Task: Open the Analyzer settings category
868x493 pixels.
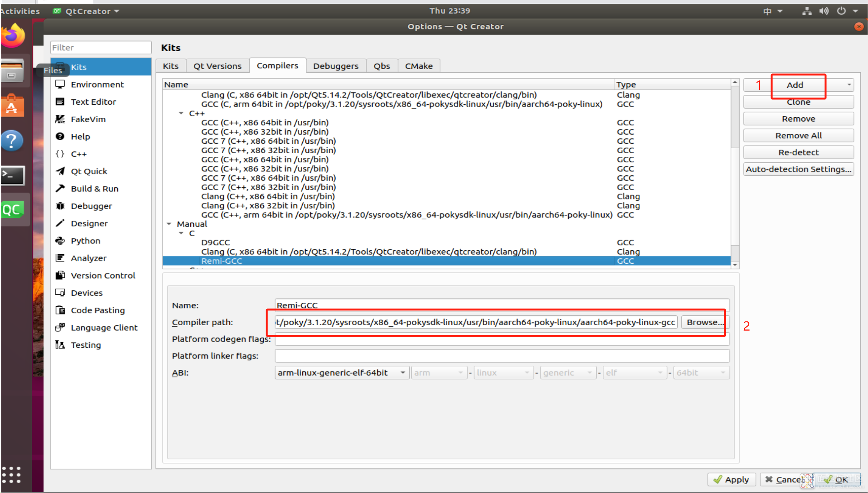Action: point(101,258)
